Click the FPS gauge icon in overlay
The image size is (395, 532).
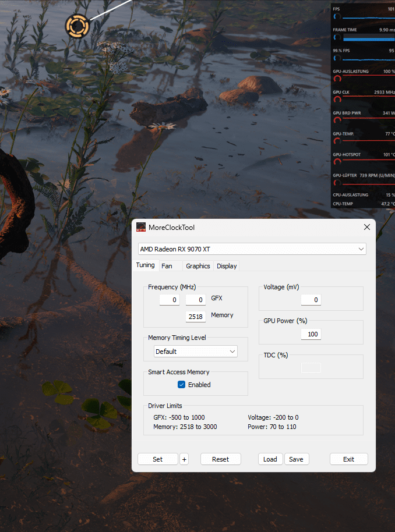[337, 17]
